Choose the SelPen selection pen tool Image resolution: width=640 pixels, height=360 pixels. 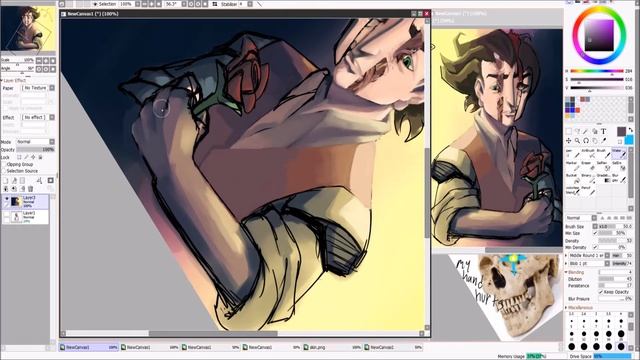coord(603,166)
